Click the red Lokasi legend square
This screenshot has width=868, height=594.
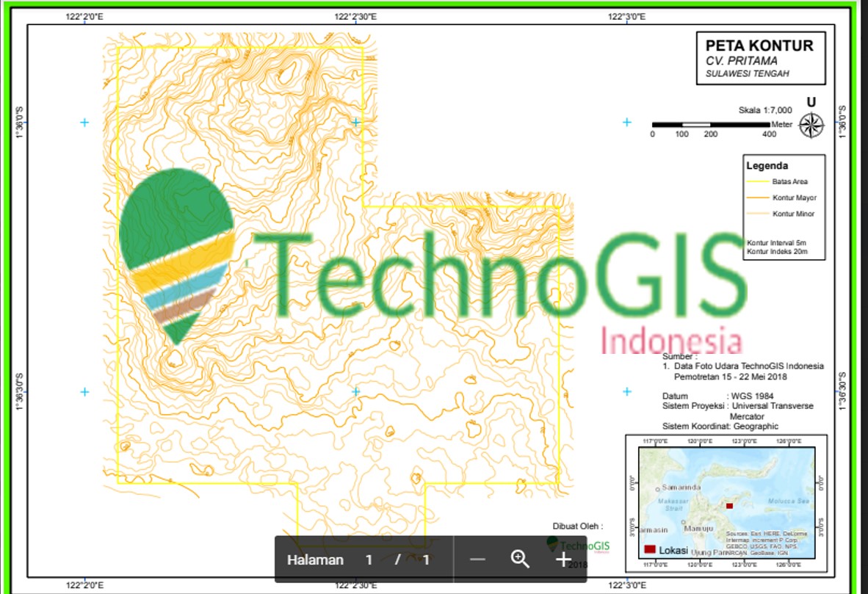point(650,549)
